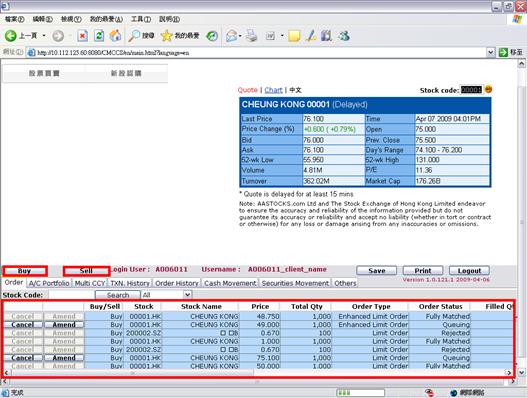Cancel the 49.000 Enhanced Limit Order
Viewport: 527px width, 398px height.
coord(23,324)
